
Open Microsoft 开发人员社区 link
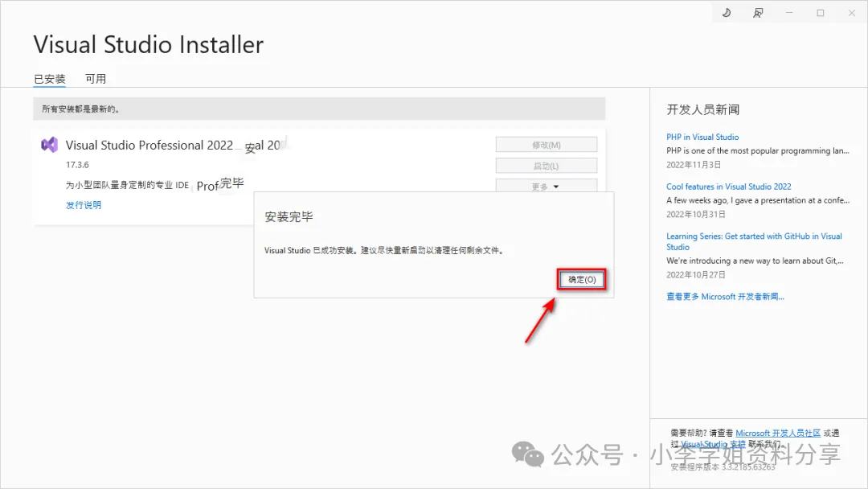coord(778,433)
